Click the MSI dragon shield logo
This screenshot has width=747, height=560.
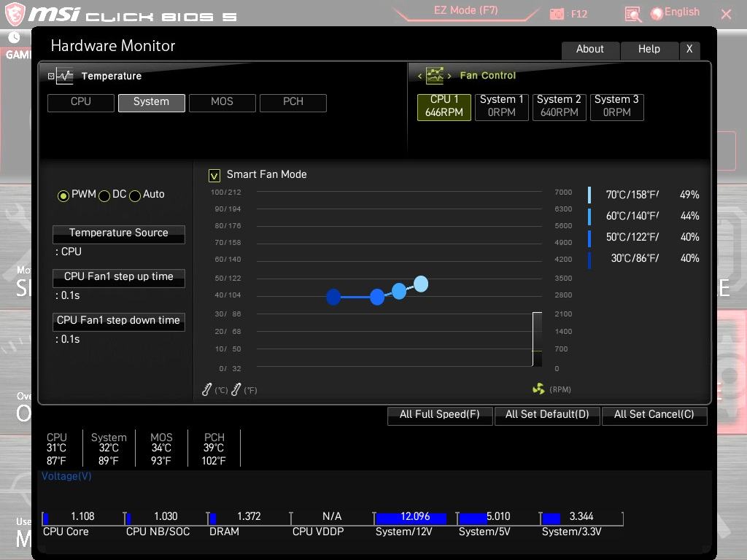coord(15,14)
